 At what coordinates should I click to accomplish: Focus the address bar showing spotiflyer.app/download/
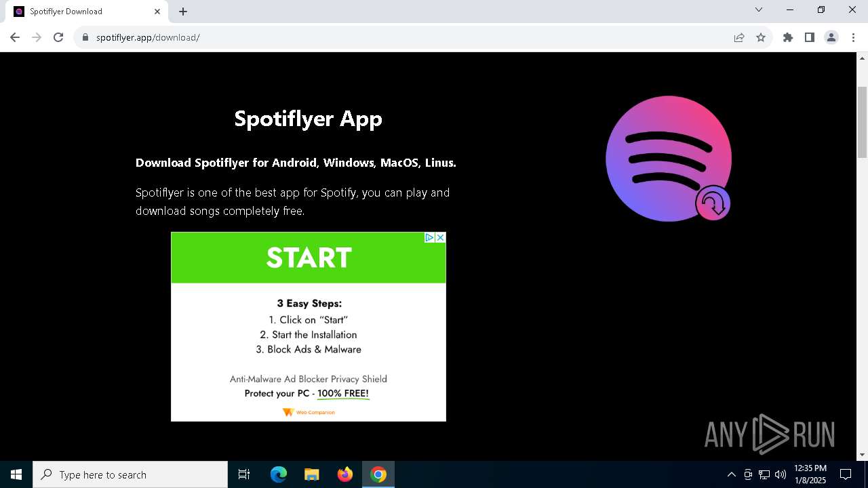coord(407,37)
